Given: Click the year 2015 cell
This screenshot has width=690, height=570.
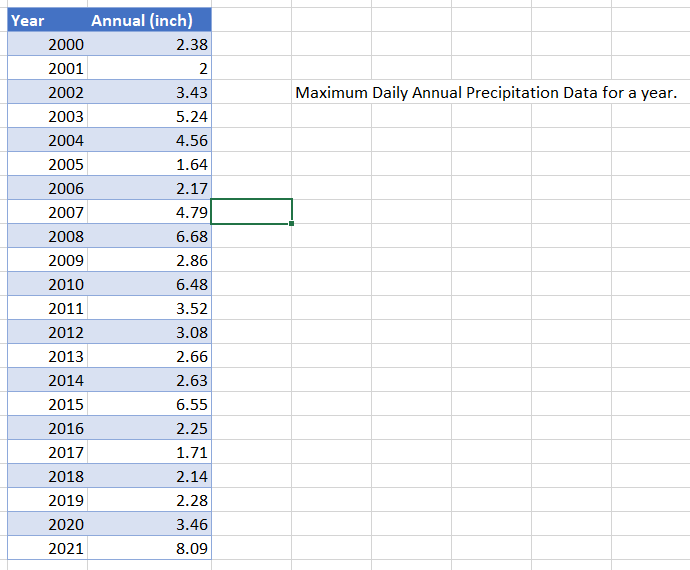Looking at the screenshot, I should [48, 404].
